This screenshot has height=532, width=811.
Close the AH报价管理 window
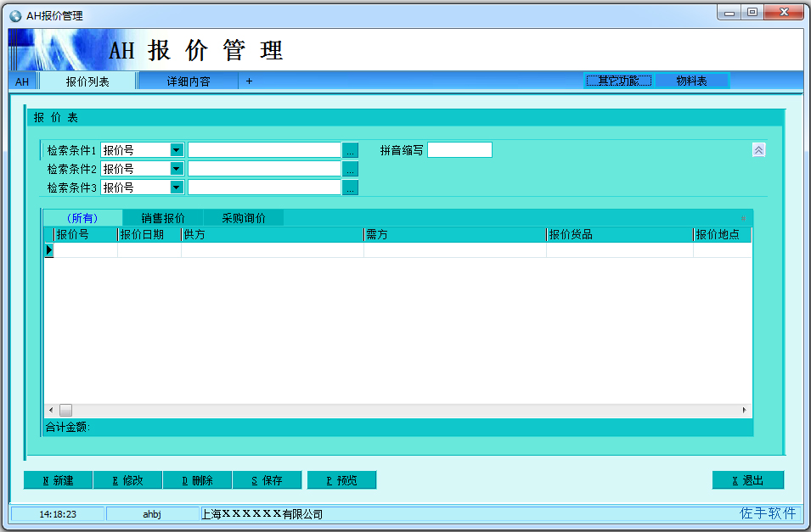(784, 13)
